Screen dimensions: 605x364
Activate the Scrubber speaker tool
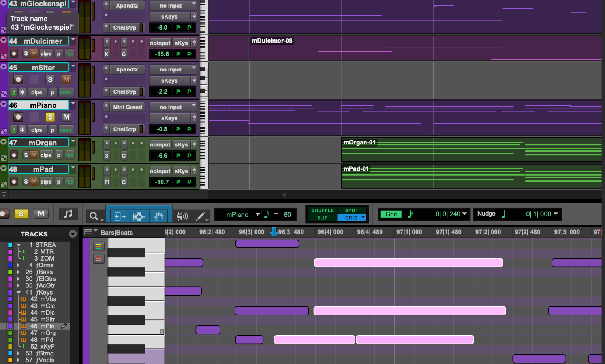[x=182, y=216]
